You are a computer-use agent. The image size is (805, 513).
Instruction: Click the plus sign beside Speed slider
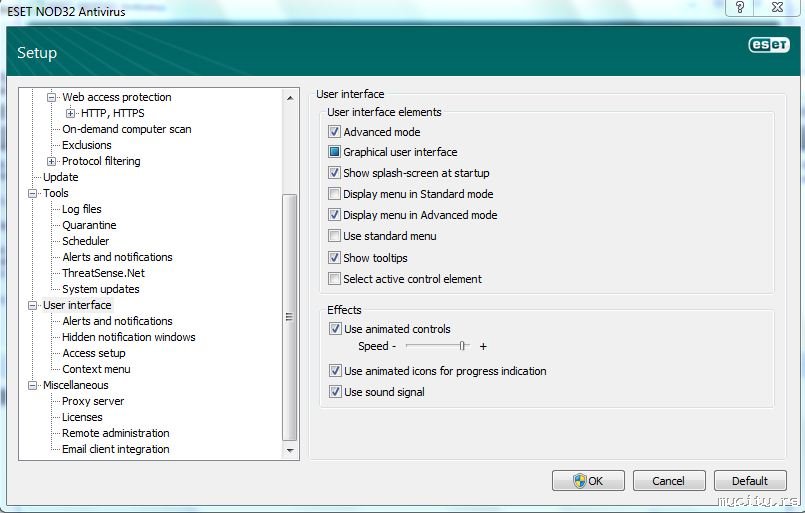(x=483, y=347)
